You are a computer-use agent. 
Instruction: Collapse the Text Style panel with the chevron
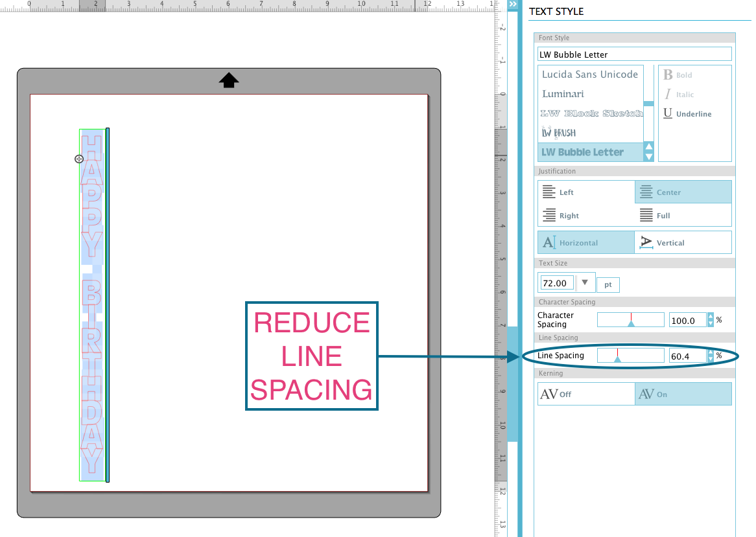point(512,5)
